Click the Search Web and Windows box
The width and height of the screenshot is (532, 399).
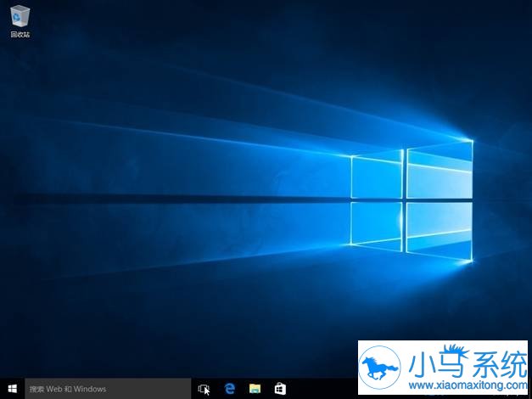click(109, 389)
